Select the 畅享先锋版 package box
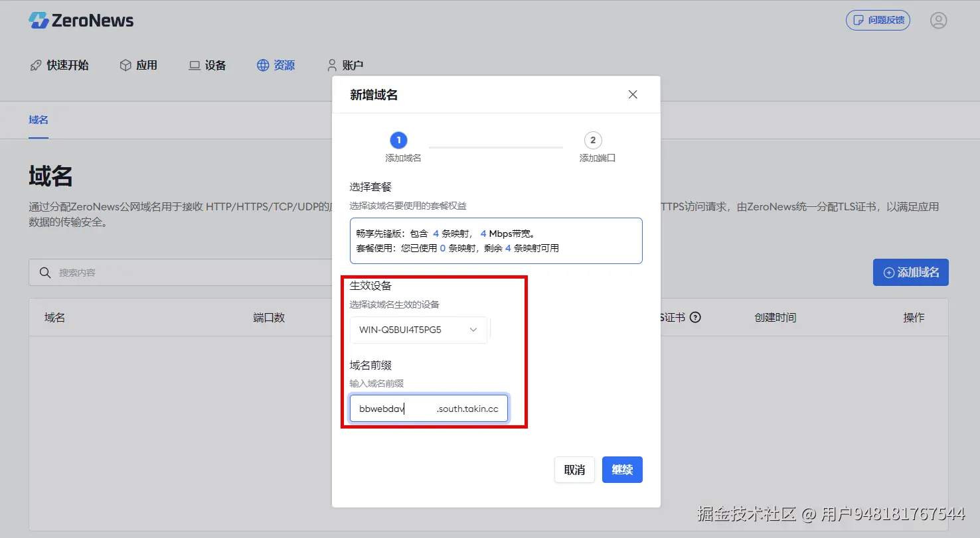 [496, 241]
